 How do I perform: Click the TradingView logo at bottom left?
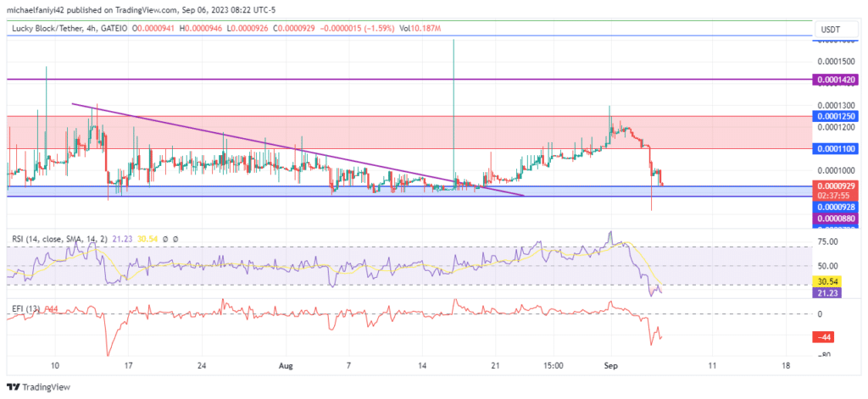point(38,387)
